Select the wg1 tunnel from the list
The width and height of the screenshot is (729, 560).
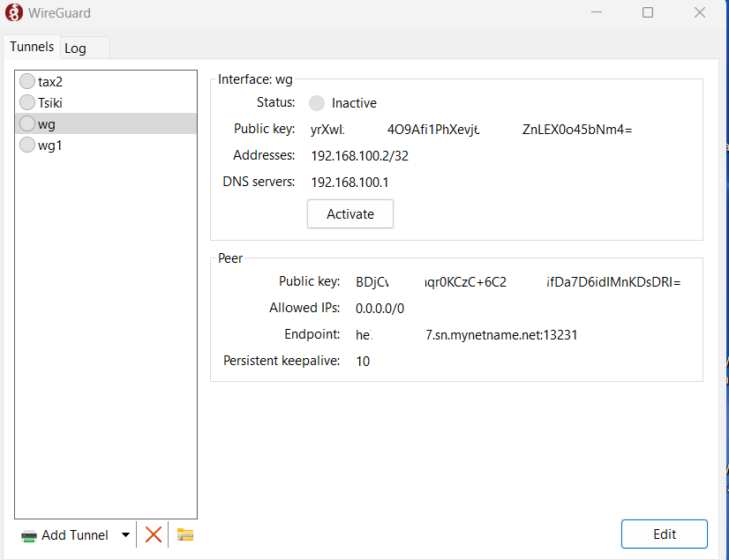53,145
